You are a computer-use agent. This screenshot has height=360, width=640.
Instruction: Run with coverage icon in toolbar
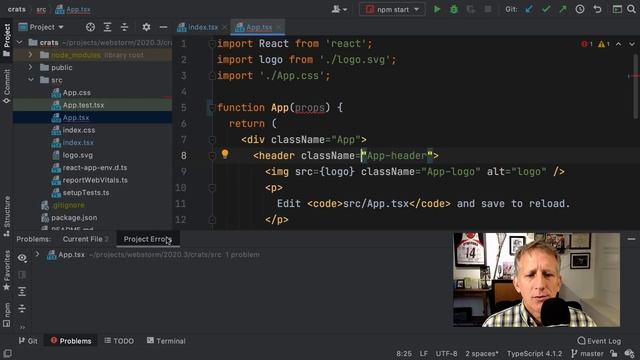click(471, 9)
